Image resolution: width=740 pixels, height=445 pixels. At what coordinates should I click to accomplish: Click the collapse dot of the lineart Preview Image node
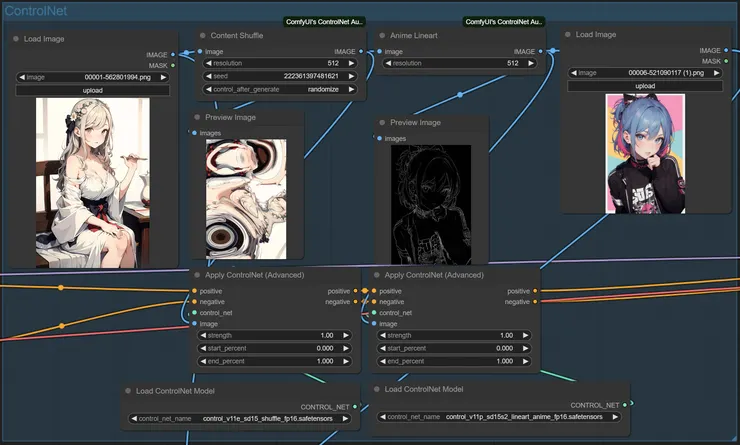point(383,122)
